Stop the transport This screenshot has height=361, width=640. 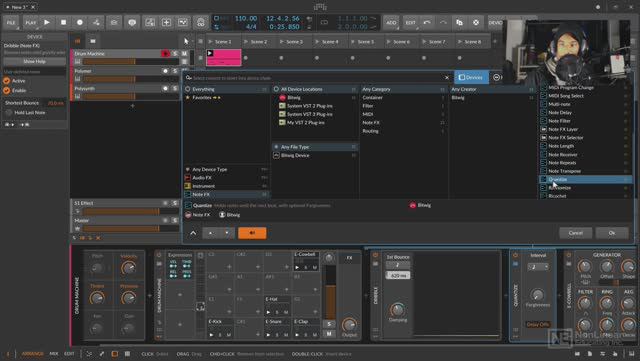coord(63,22)
